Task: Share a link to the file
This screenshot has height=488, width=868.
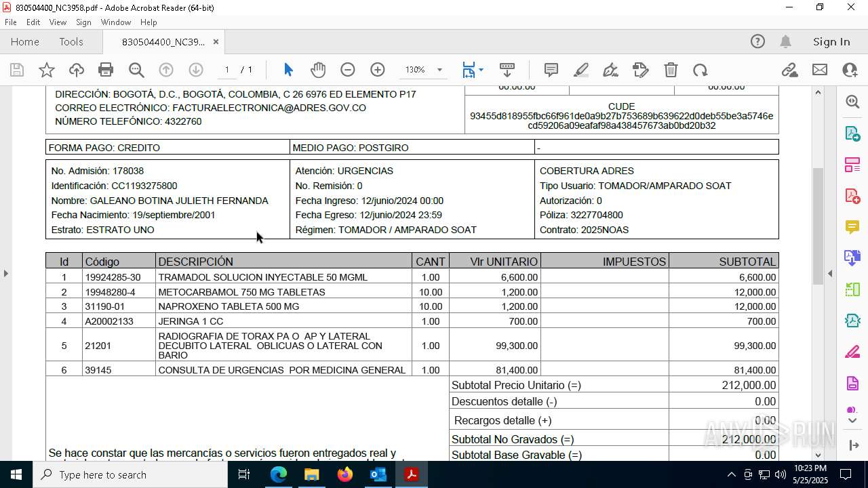Action: [x=789, y=70]
